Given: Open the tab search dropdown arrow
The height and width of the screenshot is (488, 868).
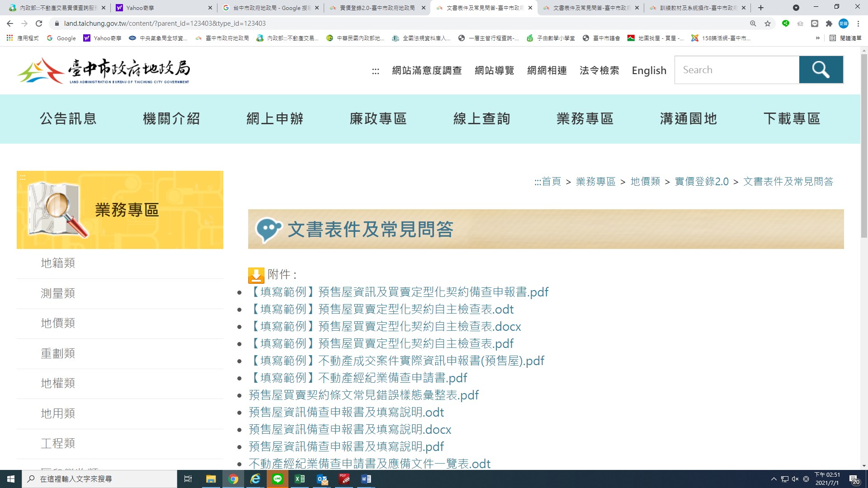Looking at the screenshot, I should (796, 8).
